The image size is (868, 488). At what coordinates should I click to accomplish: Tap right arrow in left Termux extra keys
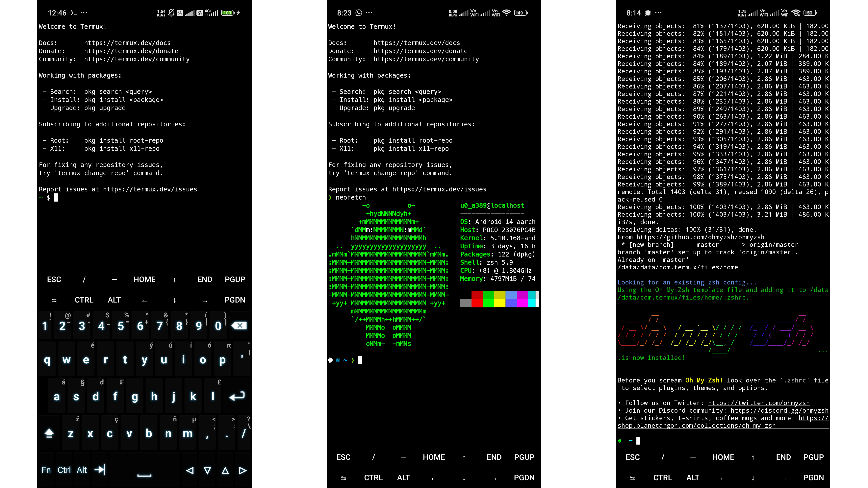pyautogui.click(x=205, y=301)
